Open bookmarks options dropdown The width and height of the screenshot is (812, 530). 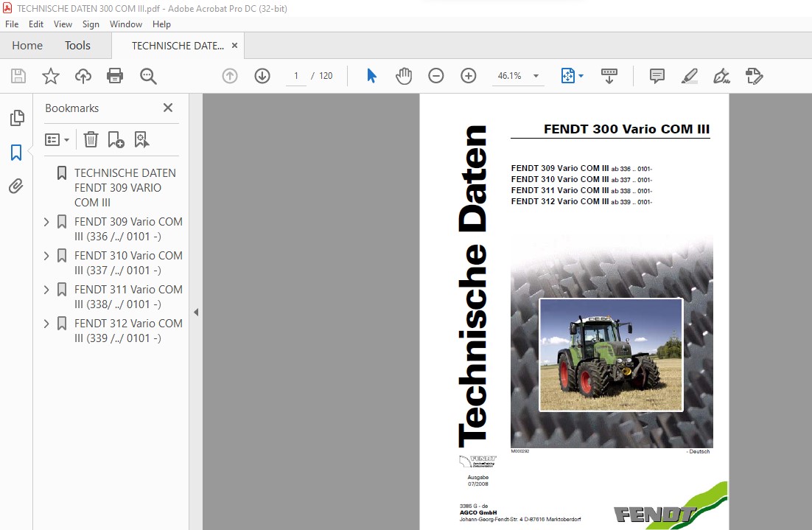pyautogui.click(x=57, y=140)
